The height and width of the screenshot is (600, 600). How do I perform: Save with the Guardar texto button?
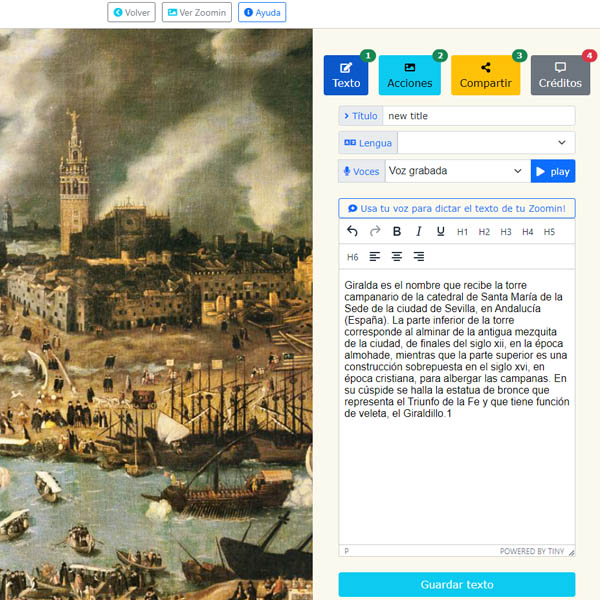click(x=457, y=584)
